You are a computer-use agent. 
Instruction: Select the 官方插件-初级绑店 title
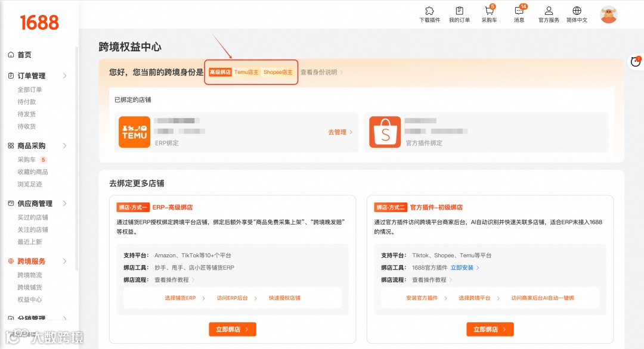tap(436, 207)
